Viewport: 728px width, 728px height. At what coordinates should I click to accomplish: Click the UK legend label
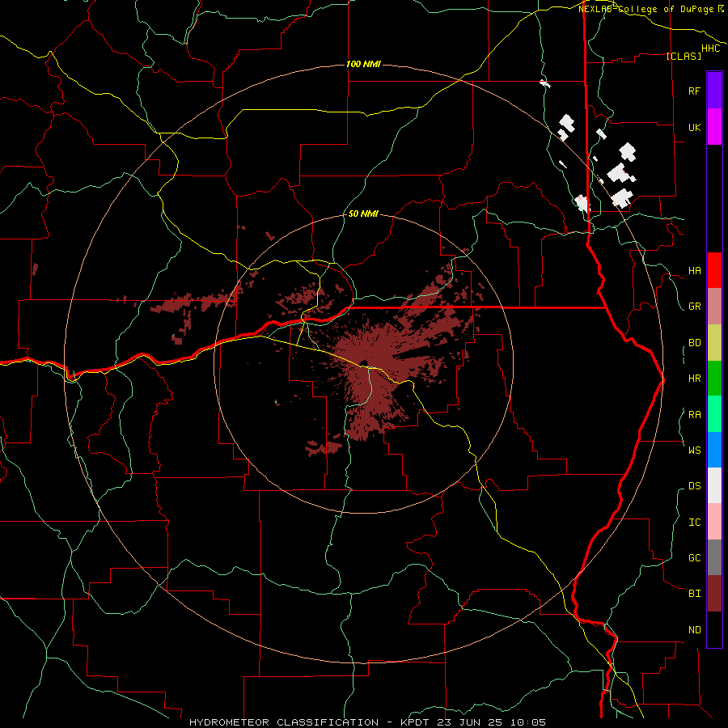(695, 127)
